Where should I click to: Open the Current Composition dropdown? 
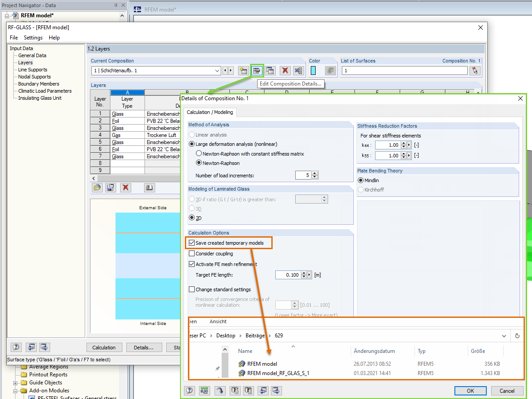[217, 70]
